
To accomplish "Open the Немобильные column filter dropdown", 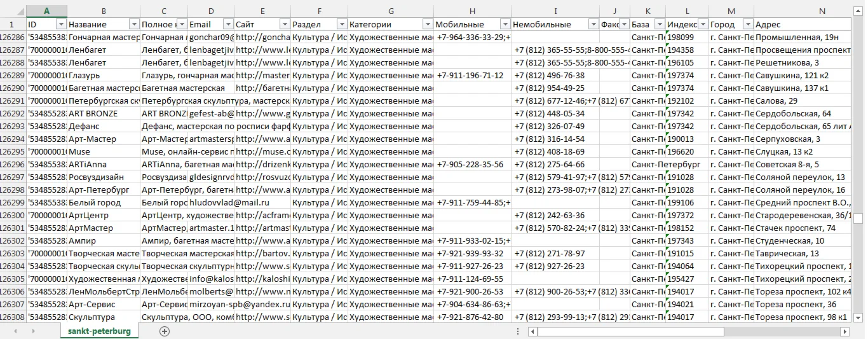I will coord(594,24).
